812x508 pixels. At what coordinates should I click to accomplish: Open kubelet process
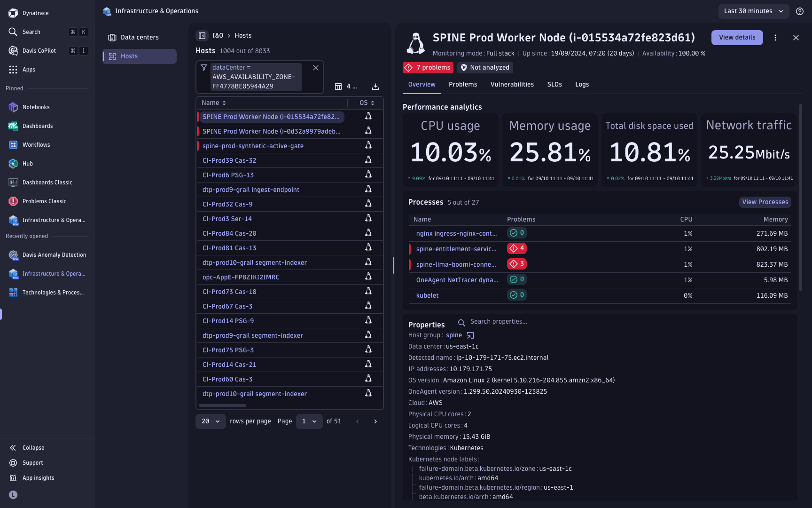tap(427, 296)
